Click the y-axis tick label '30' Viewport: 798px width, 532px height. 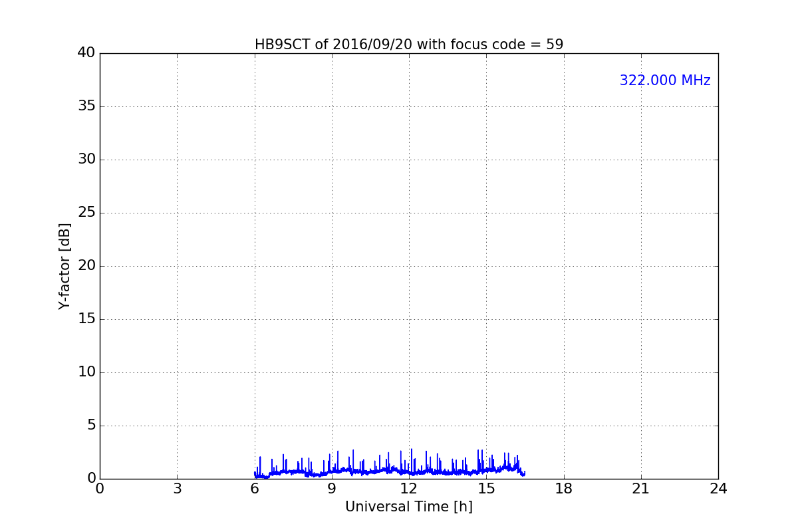(86, 160)
